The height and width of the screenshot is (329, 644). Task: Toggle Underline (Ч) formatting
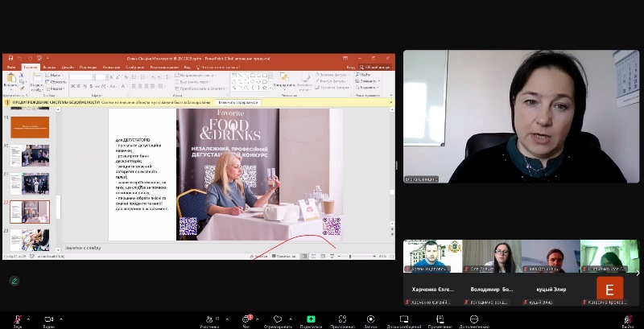pos(85,86)
